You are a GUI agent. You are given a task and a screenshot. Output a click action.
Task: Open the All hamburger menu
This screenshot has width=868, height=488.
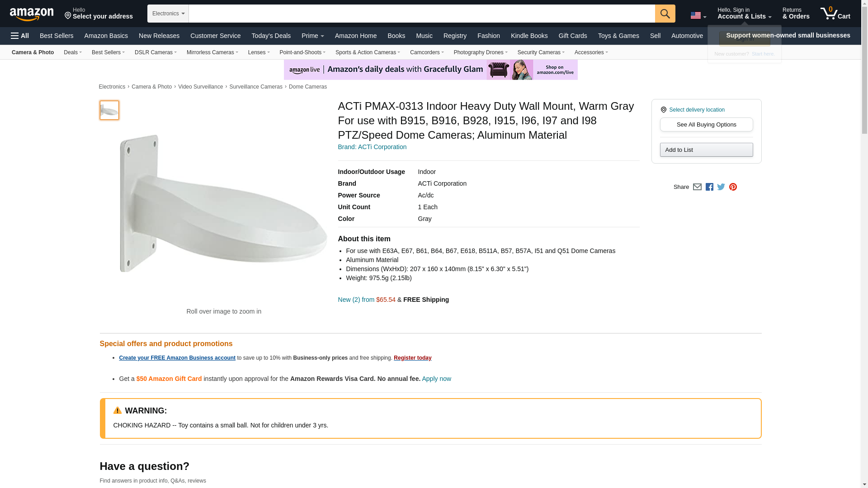click(x=20, y=36)
